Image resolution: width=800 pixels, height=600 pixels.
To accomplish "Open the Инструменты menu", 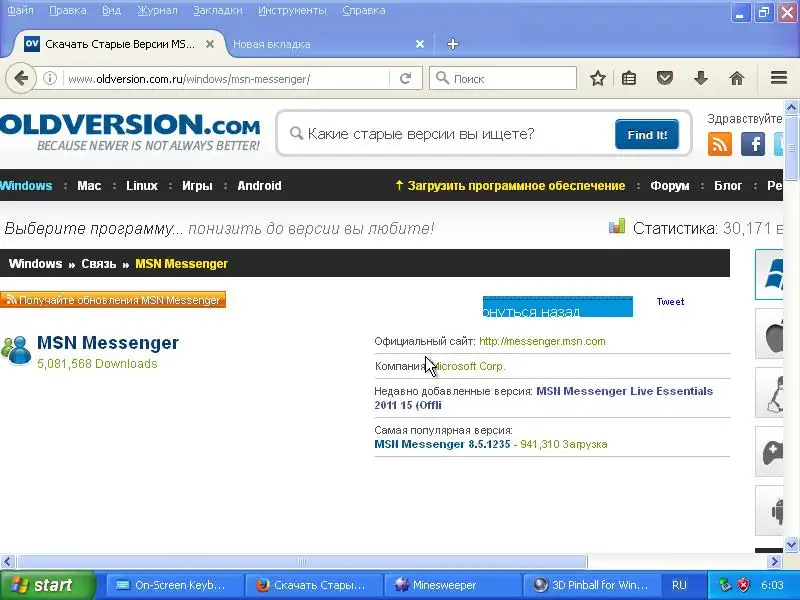I will 292,10.
